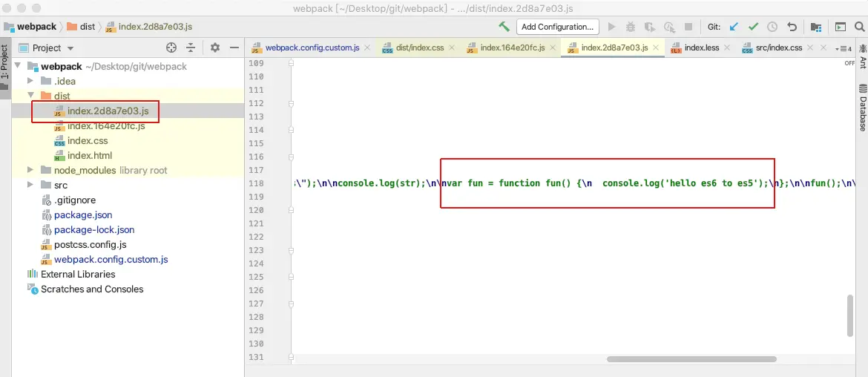Screen dimensions: 868x377
Task: Click the Stop square icon
Action: pyautogui.click(x=688, y=27)
